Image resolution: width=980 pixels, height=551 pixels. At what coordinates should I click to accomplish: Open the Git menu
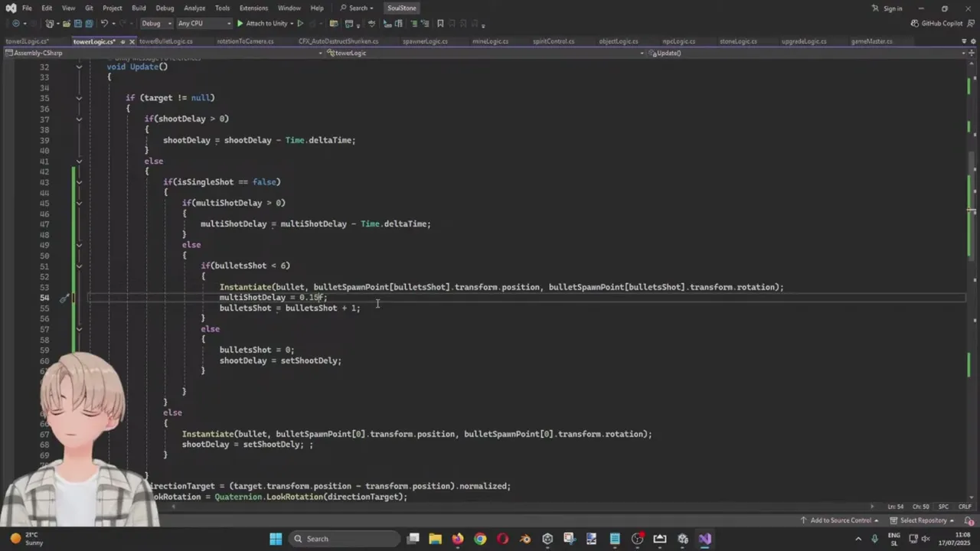tap(89, 8)
